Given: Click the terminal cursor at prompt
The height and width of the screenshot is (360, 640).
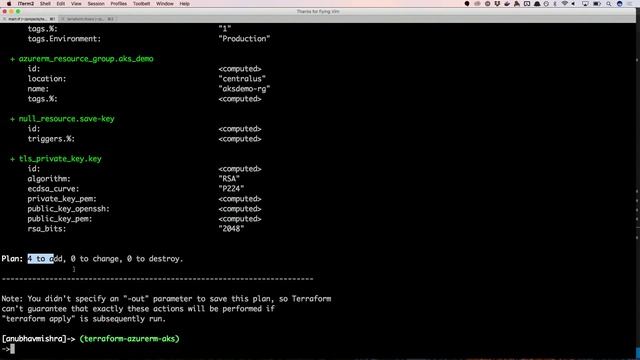Looking at the screenshot, I should tap(13, 349).
